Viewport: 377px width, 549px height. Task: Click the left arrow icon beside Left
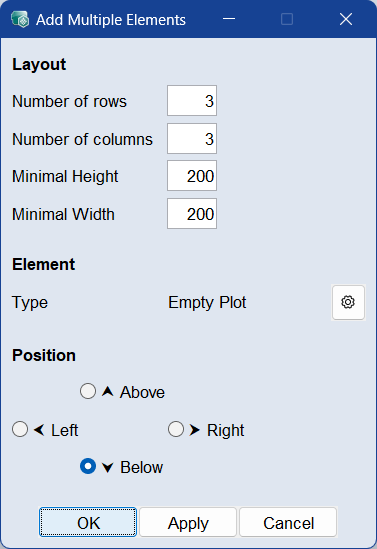click(39, 430)
